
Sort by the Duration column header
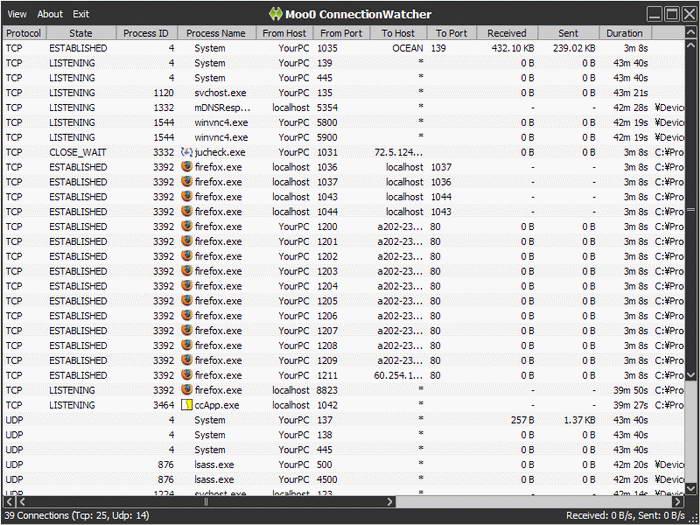tap(624, 33)
